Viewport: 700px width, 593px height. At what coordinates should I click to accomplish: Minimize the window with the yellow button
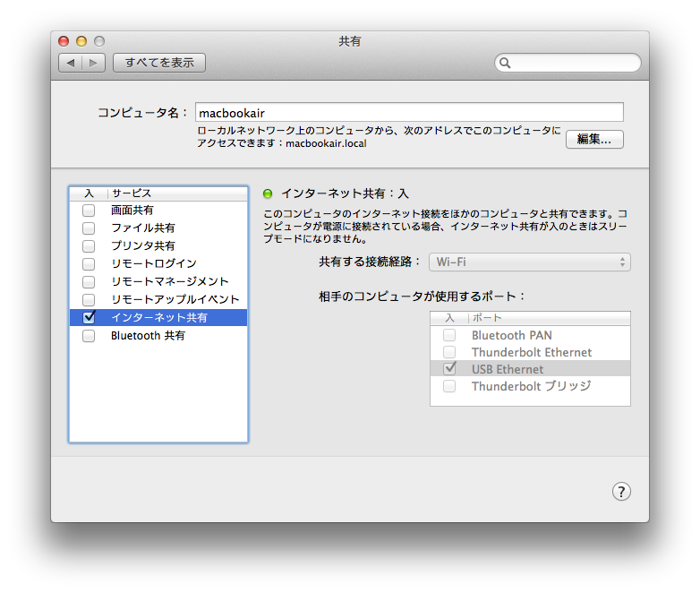[81, 41]
